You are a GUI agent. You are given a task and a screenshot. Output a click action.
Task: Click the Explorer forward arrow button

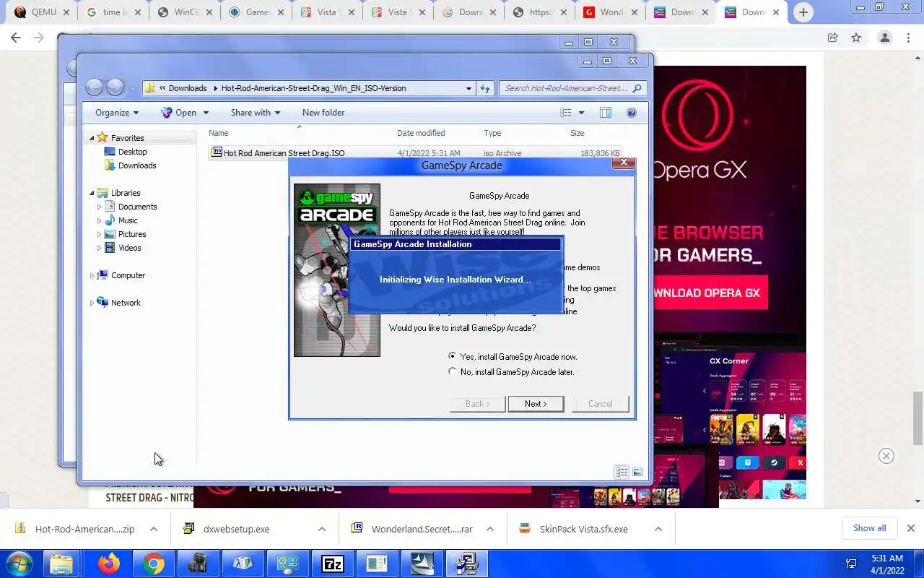click(115, 87)
